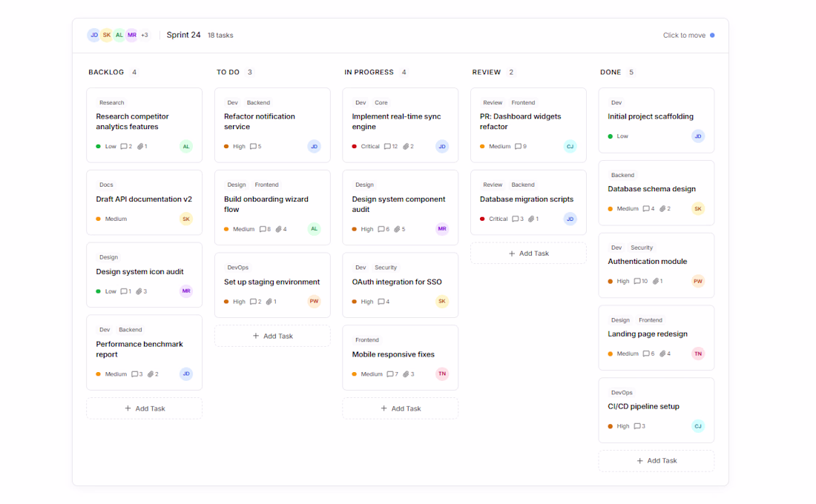Open the Database migration scripts card title
Image resolution: width=816 pixels, height=504 pixels.
(x=527, y=199)
